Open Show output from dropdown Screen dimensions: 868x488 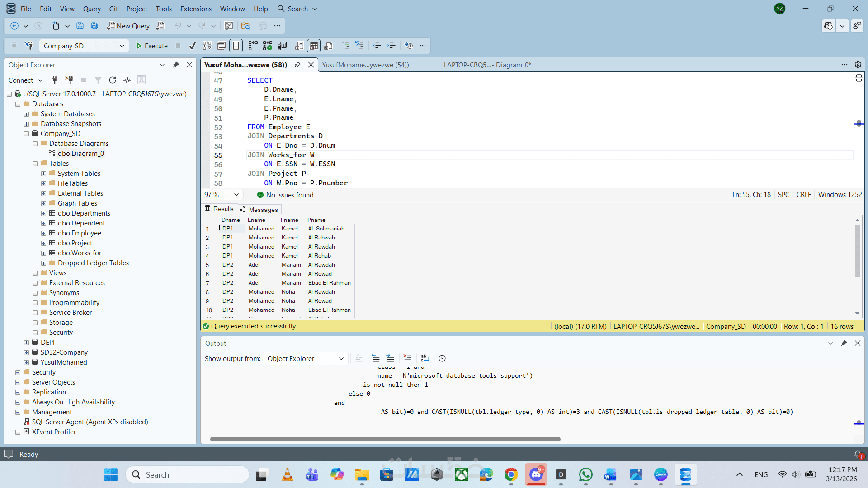305,358
